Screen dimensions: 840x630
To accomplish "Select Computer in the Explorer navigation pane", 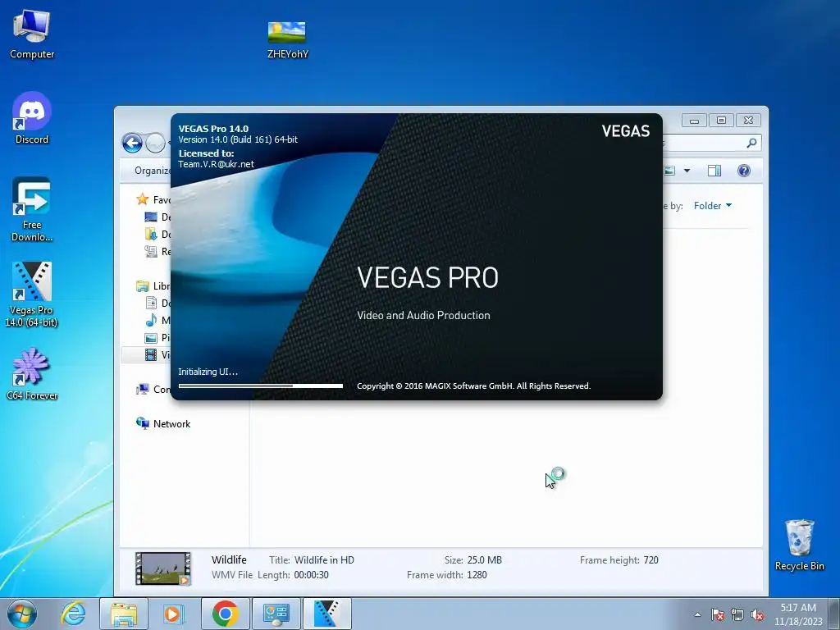I will click(x=153, y=390).
